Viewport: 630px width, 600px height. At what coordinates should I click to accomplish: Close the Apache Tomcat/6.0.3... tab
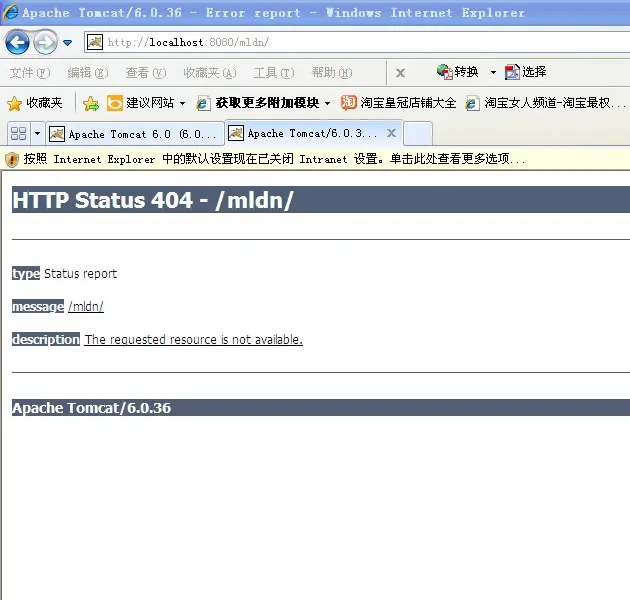click(392, 133)
